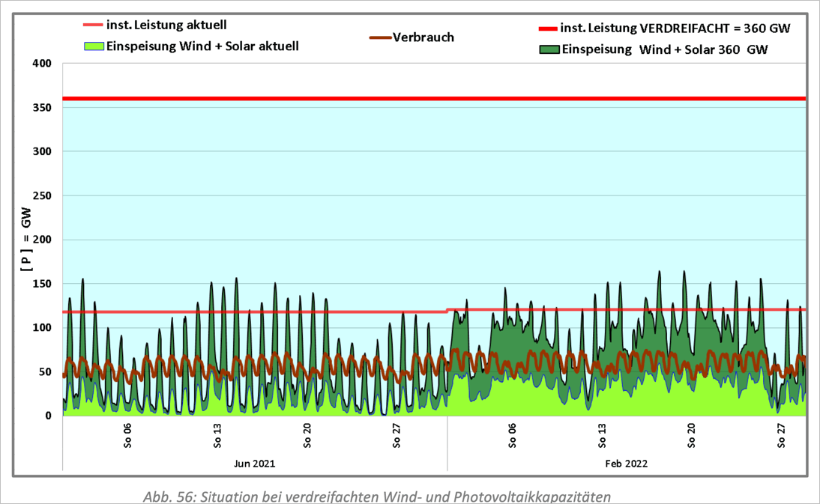The width and height of the screenshot is (820, 504).
Task: Click the 'Feb 2022' month label
Action: (x=626, y=464)
